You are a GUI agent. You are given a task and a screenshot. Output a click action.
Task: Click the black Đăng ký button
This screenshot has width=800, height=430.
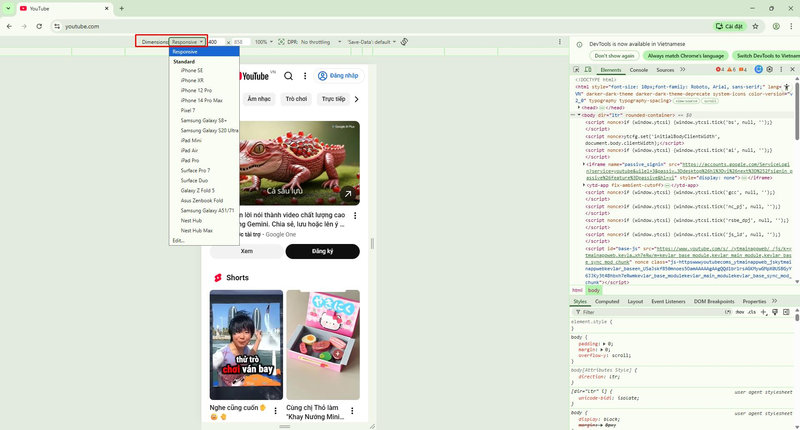[322, 251]
